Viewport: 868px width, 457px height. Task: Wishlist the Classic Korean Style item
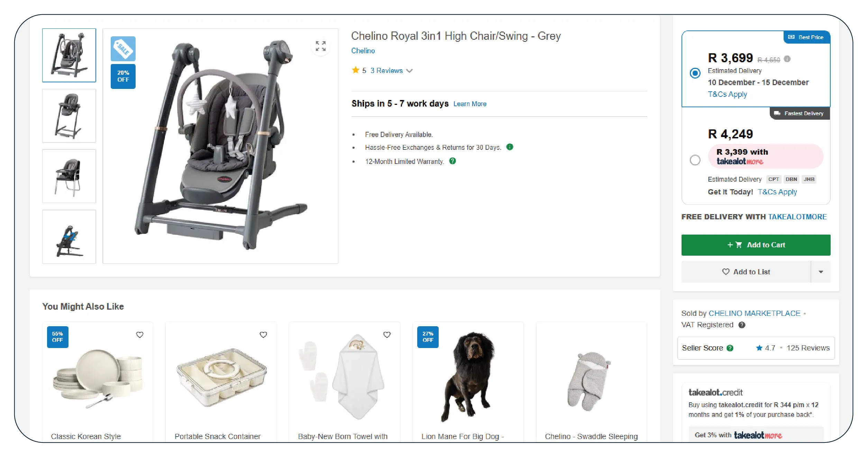140,335
